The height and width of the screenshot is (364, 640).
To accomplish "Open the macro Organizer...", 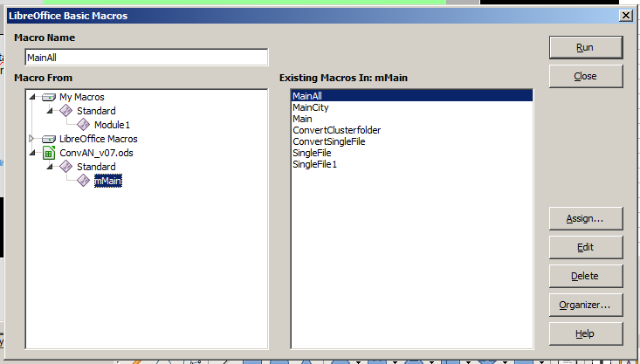I will (586, 305).
